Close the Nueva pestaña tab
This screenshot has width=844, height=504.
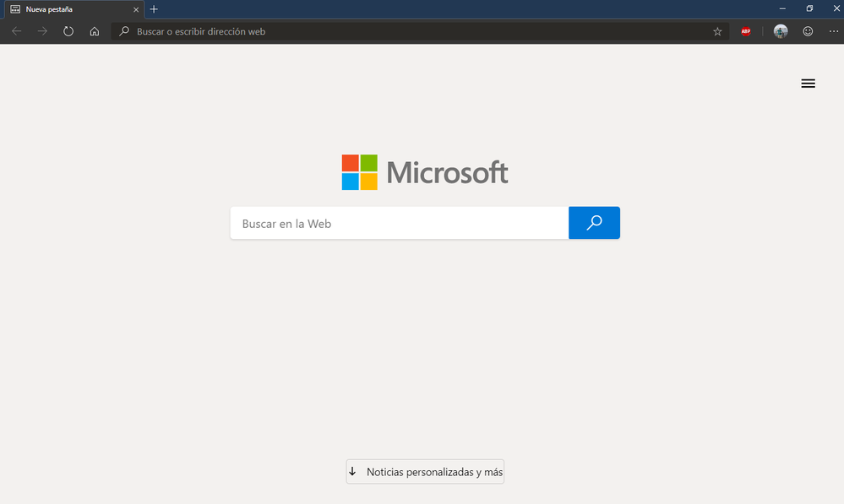point(136,9)
